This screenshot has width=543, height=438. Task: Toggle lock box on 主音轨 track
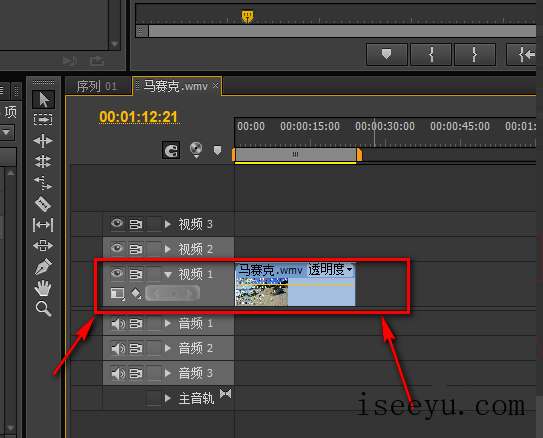pyautogui.click(x=154, y=399)
